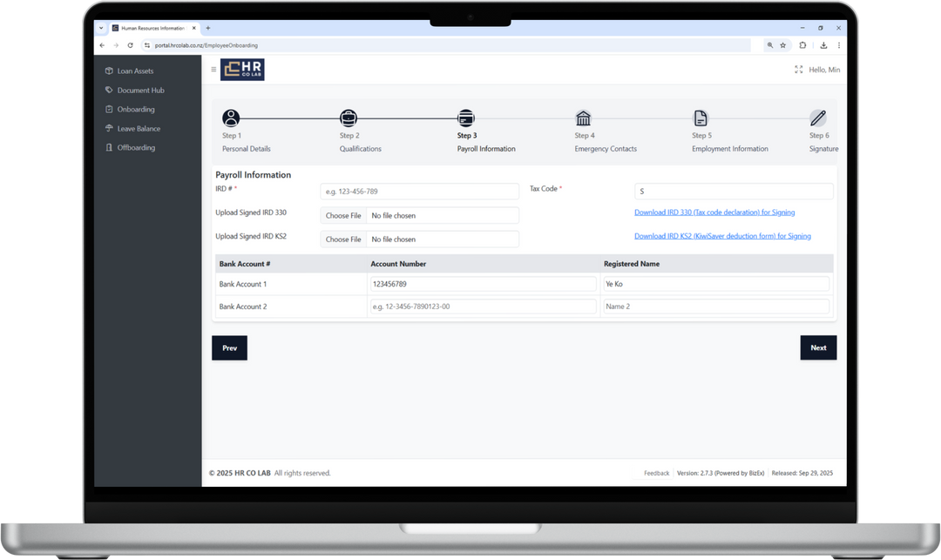Click the Signature pen step icon
Screen dimensions: 941x560
click(x=817, y=118)
